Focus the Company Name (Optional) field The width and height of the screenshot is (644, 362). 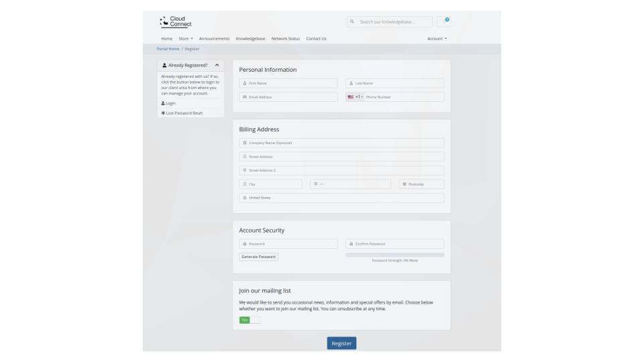pyautogui.click(x=341, y=143)
